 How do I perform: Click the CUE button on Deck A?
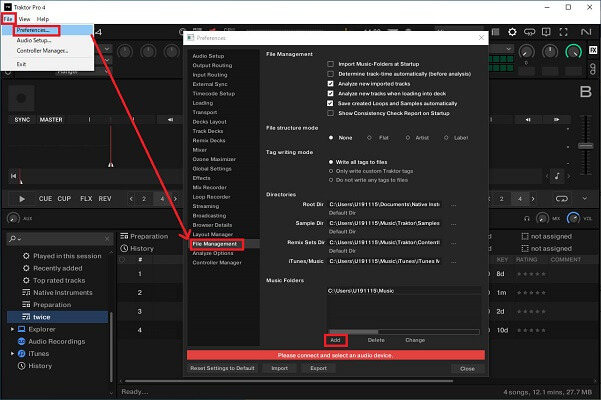[x=45, y=199]
